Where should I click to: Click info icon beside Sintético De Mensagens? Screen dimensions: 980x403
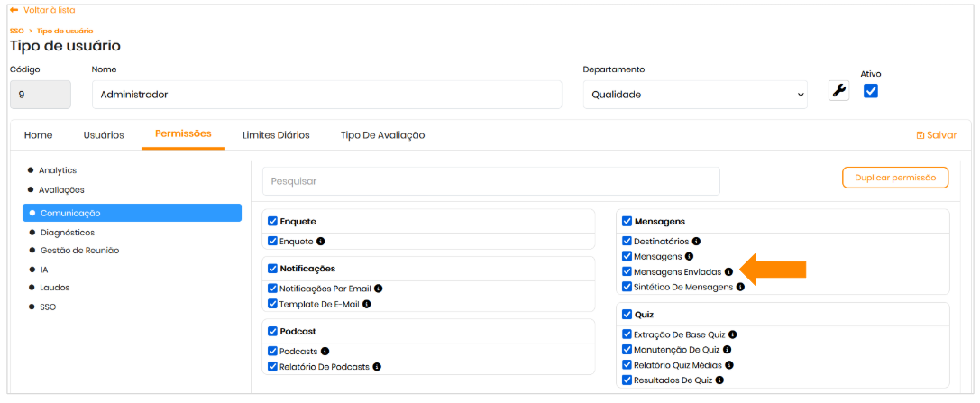740,287
